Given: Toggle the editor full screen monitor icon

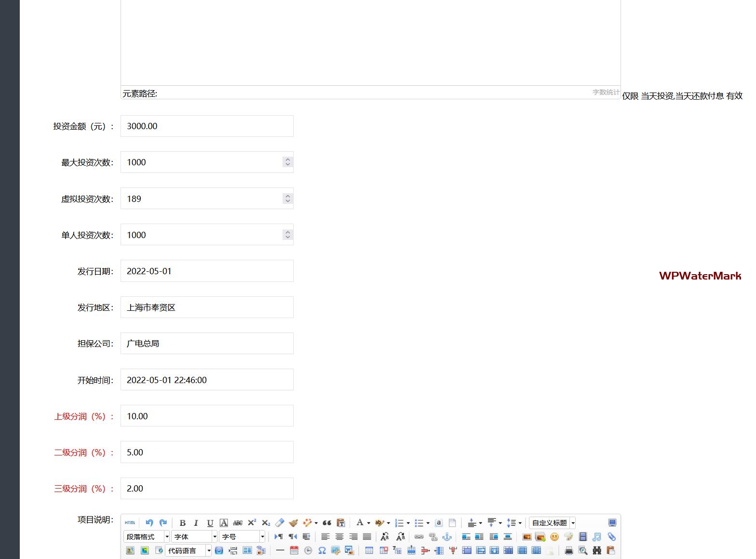Looking at the screenshot, I should [612, 523].
